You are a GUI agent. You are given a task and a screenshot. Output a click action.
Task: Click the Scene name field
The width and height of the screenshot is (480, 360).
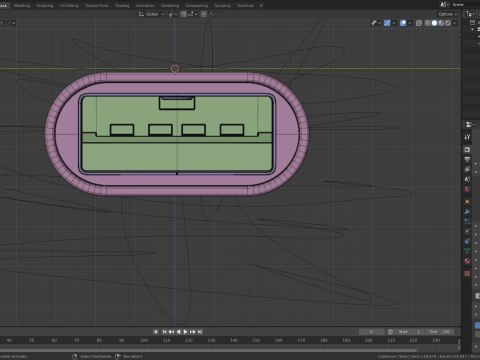point(465,5)
